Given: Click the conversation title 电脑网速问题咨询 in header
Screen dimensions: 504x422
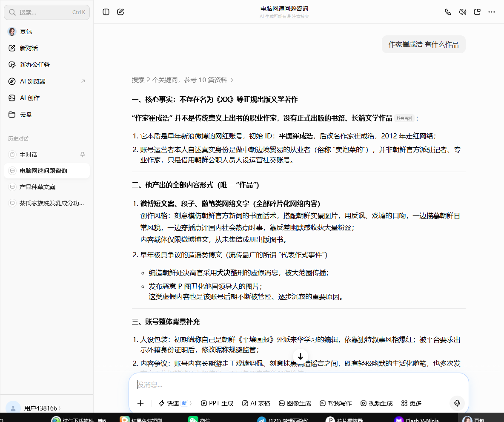Looking at the screenshot, I should pyautogui.click(x=284, y=9).
